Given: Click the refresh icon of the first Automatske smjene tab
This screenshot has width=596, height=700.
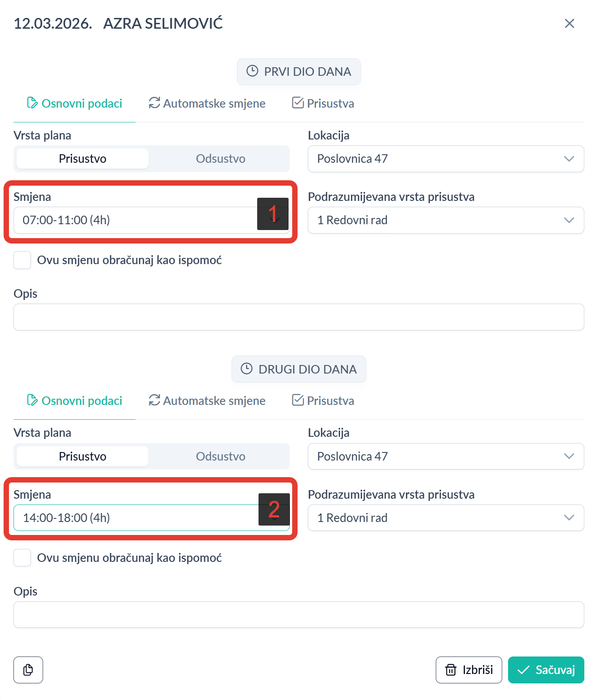Looking at the screenshot, I should point(154,103).
